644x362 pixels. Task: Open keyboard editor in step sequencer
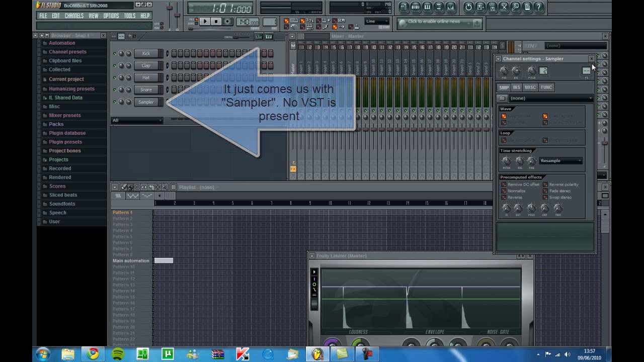click(x=269, y=37)
